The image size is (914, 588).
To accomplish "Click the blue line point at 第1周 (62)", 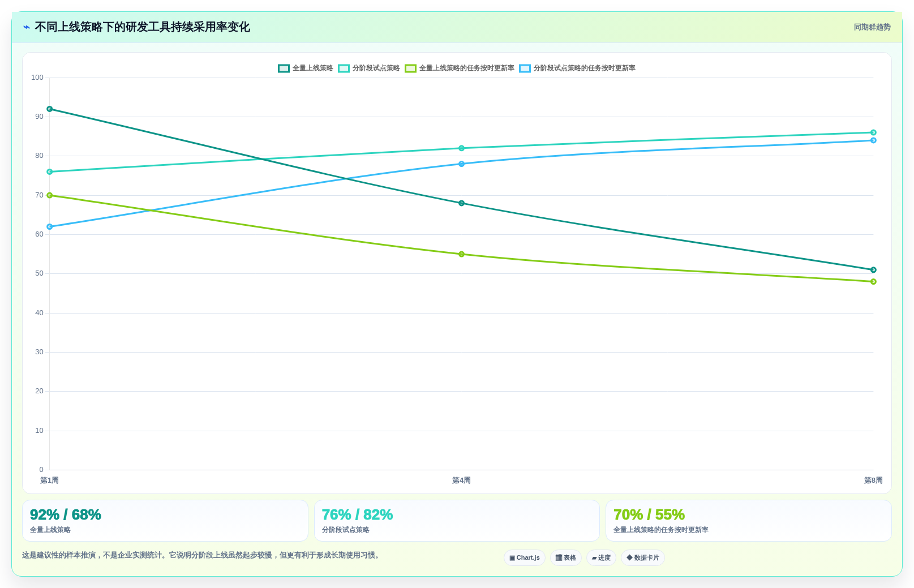I will point(50,227).
